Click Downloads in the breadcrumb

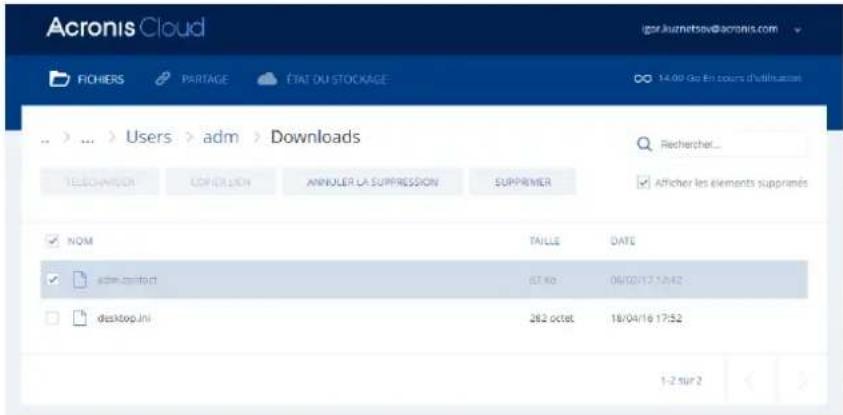(316, 137)
